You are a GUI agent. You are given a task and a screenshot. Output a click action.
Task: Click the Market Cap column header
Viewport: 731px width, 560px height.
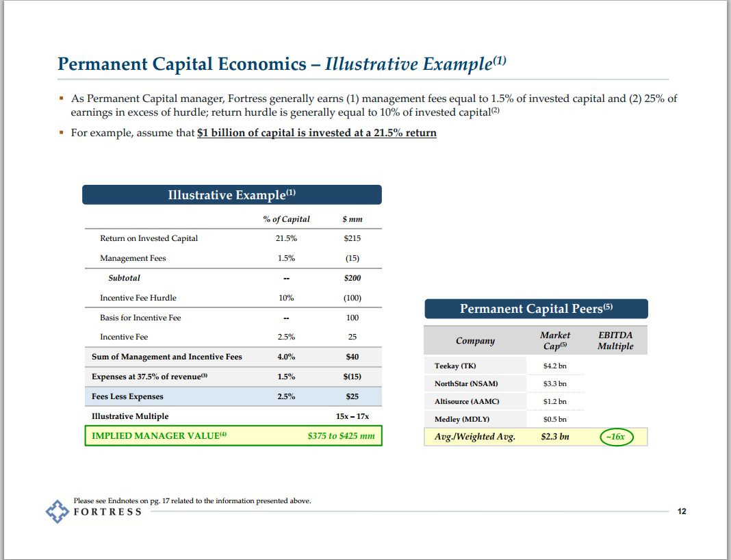click(554, 340)
